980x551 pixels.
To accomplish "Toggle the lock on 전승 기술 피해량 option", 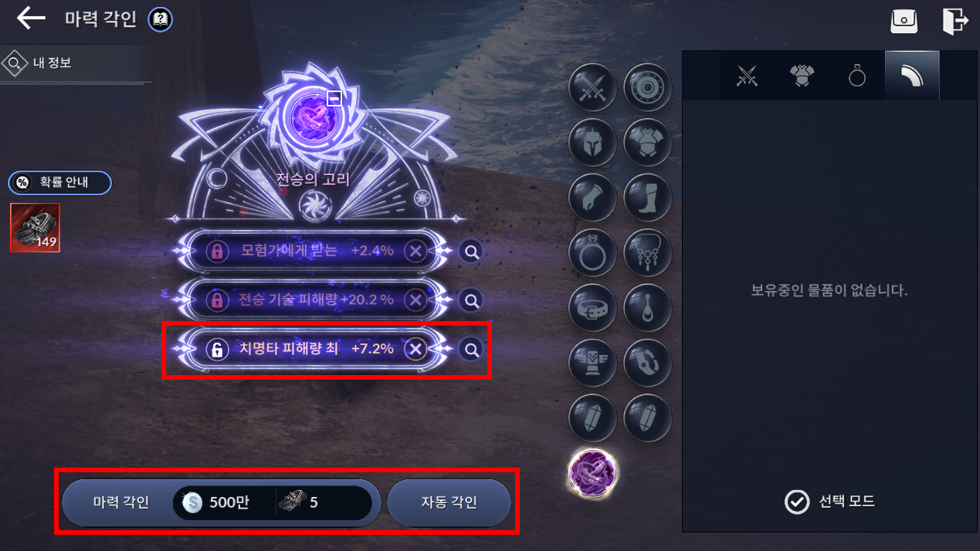I will (x=217, y=300).
